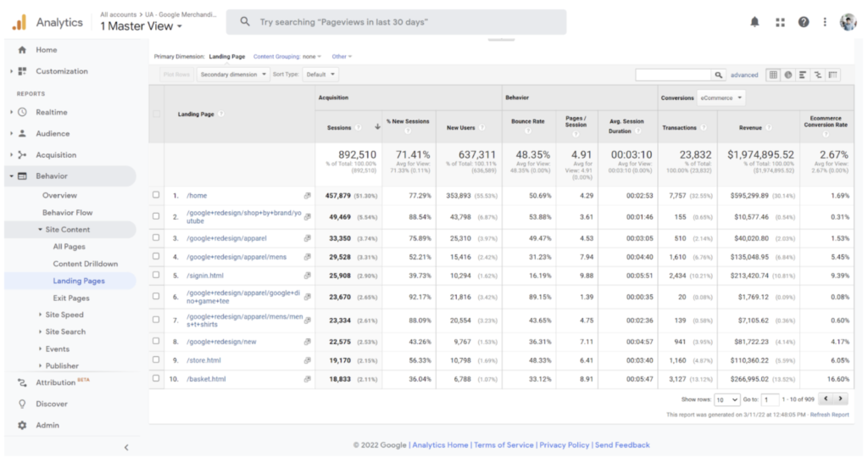Open Show rows 10 dropdown
Screen dimensions: 868x457
tap(726, 399)
